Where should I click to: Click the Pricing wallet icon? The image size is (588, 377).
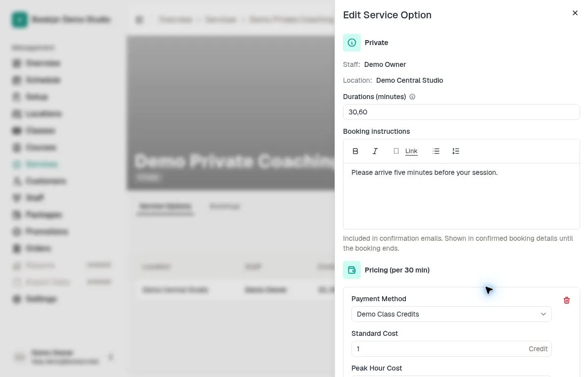(352, 270)
